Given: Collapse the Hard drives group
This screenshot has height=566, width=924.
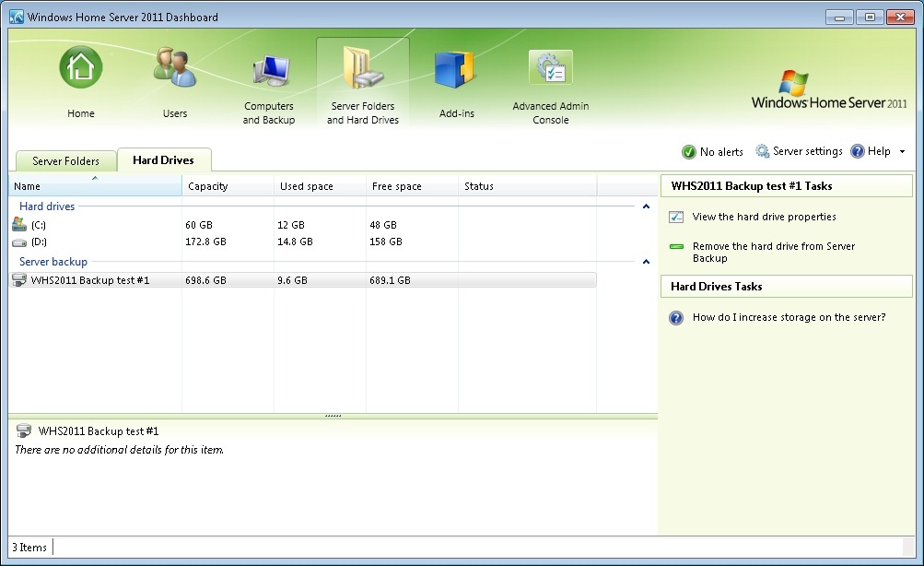Looking at the screenshot, I should [646, 207].
